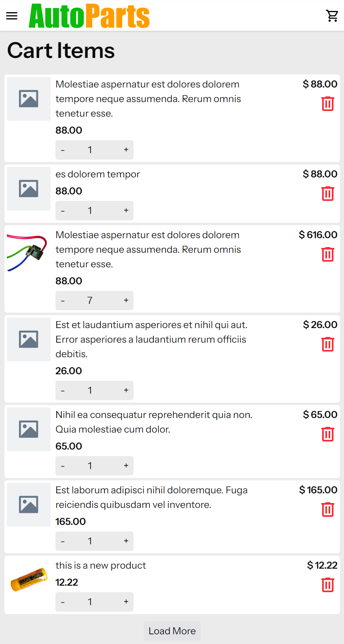Delete the $616.00 cart item
Viewport: 344px width, 644px height.
[x=327, y=254]
